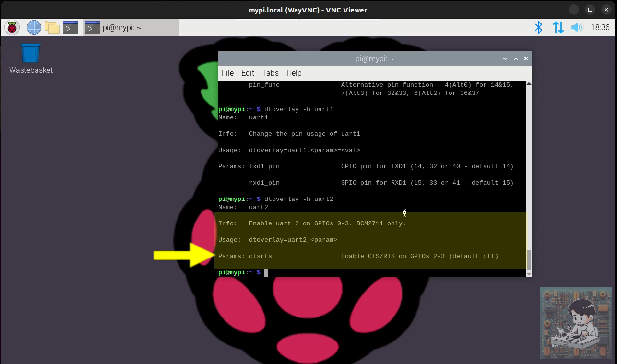Open the terminal Tabs menu
The image size is (617, 364).
tap(270, 73)
